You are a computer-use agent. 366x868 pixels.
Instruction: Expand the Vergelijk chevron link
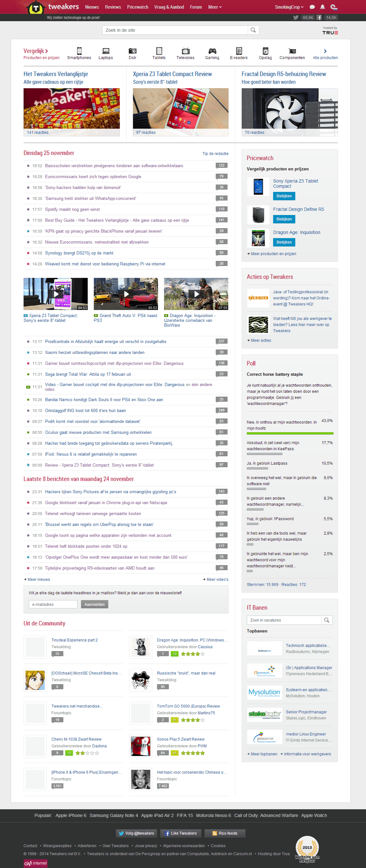36,51
